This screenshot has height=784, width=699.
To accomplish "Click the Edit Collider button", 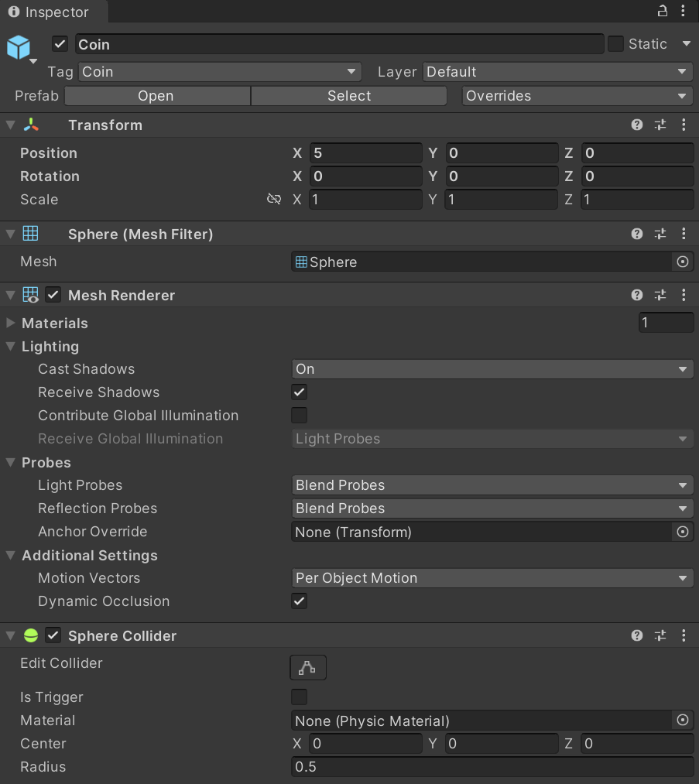I will (307, 667).
